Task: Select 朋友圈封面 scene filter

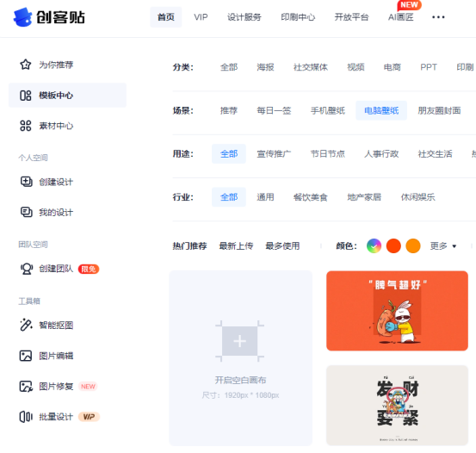Action: [x=439, y=110]
